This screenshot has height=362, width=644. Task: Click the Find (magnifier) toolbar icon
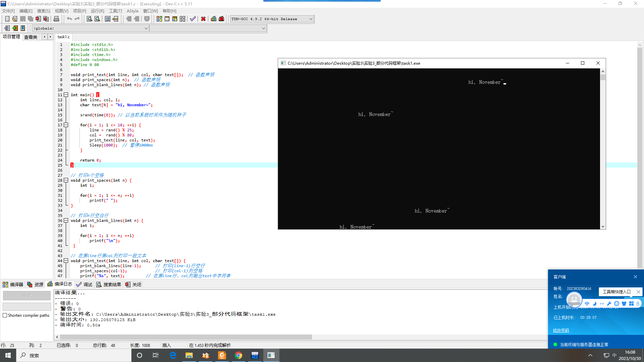(x=89, y=19)
